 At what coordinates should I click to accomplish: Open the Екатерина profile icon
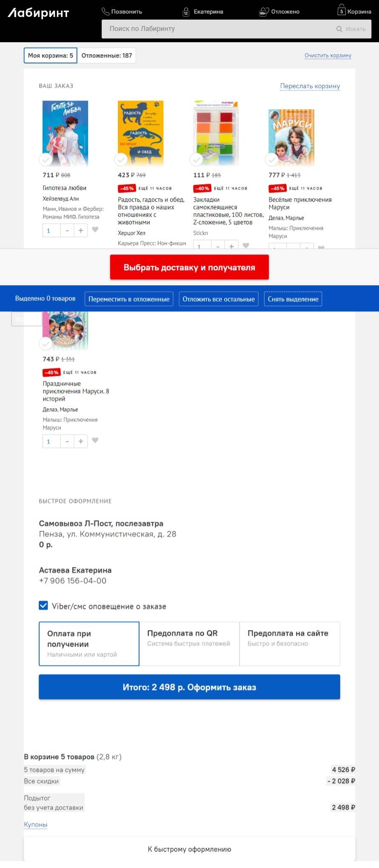[186, 11]
